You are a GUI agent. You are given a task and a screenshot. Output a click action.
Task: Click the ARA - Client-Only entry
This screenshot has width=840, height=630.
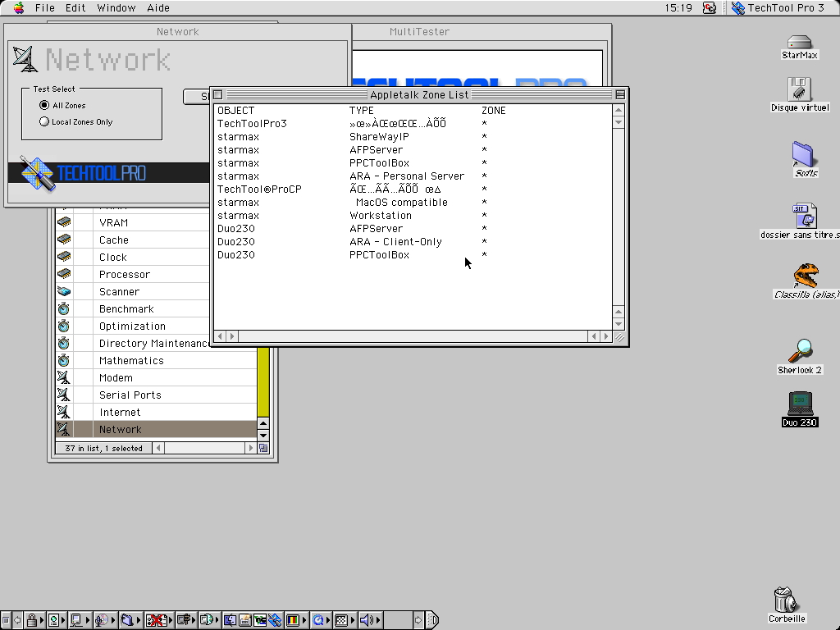pos(396,242)
